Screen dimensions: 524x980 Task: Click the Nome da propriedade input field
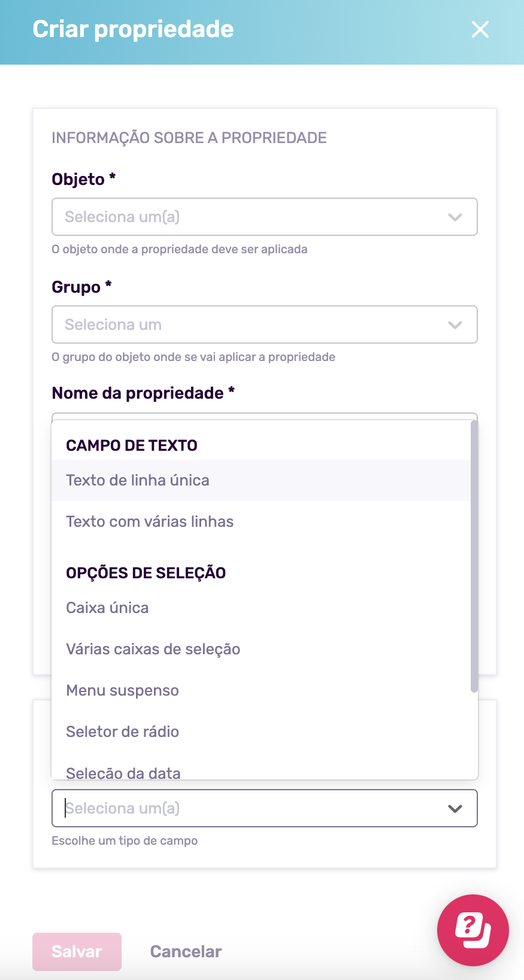[263, 417]
